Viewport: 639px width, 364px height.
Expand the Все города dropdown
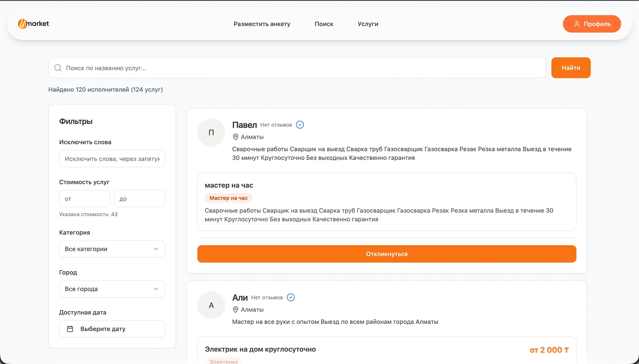coord(112,289)
